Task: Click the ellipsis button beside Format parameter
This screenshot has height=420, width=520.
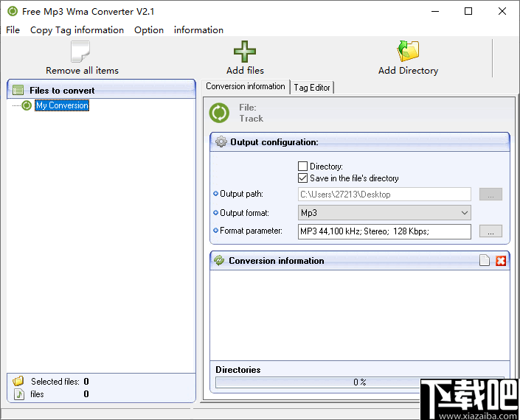Action: [x=490, y=231]
